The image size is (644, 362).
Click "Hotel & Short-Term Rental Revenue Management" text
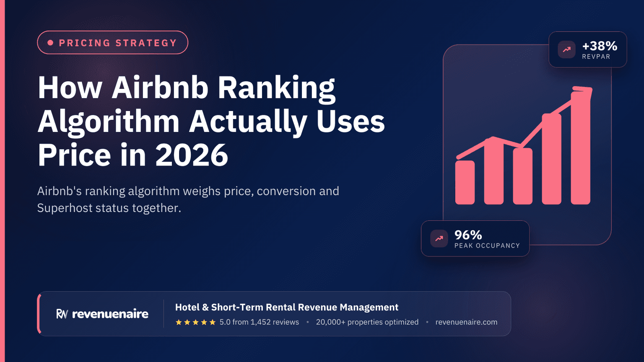pos(287,307)
